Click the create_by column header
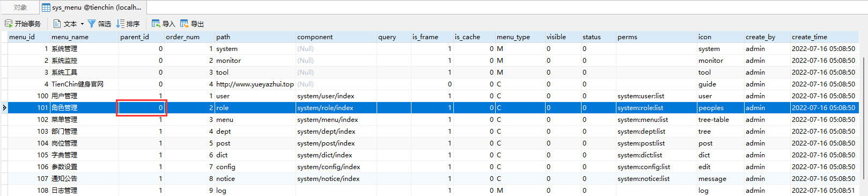868x196 pixels. click(x=767, y=37)
